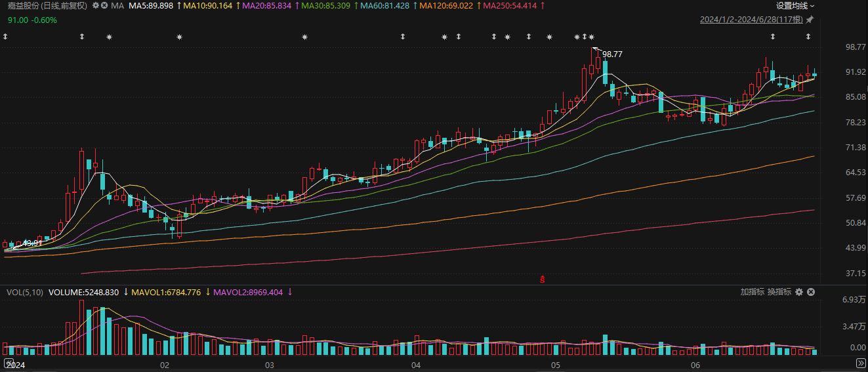Screen dimensions: 868x372
Task: Close the volume indicator panel
Action: point(810,292)
